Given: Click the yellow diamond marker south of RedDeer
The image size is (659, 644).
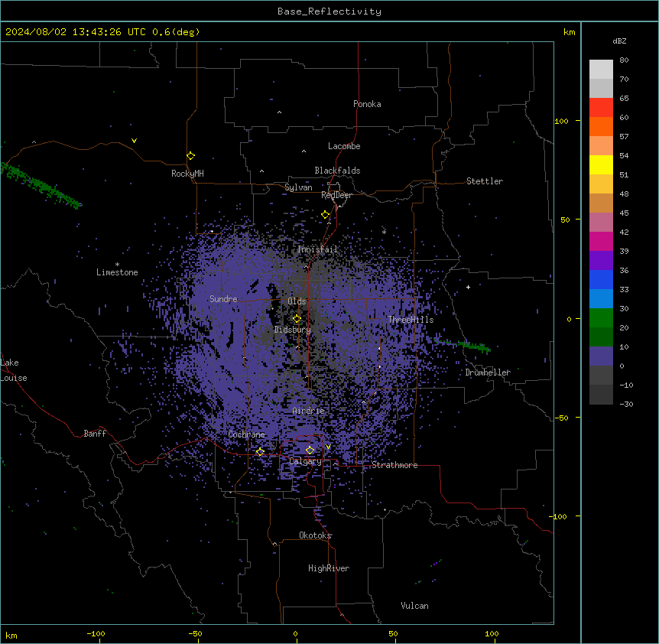Looking at the screenshot, I should (x=325, y=215).
